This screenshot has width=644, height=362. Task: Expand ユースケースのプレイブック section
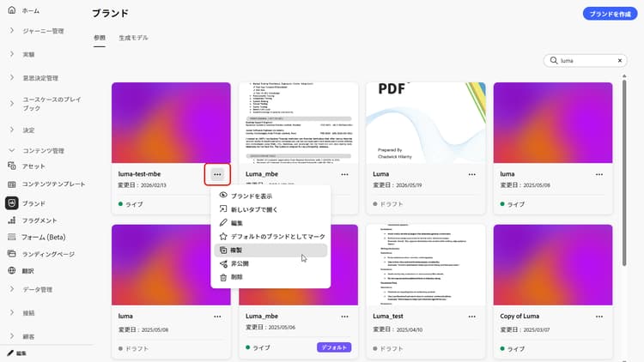point(12,104)
